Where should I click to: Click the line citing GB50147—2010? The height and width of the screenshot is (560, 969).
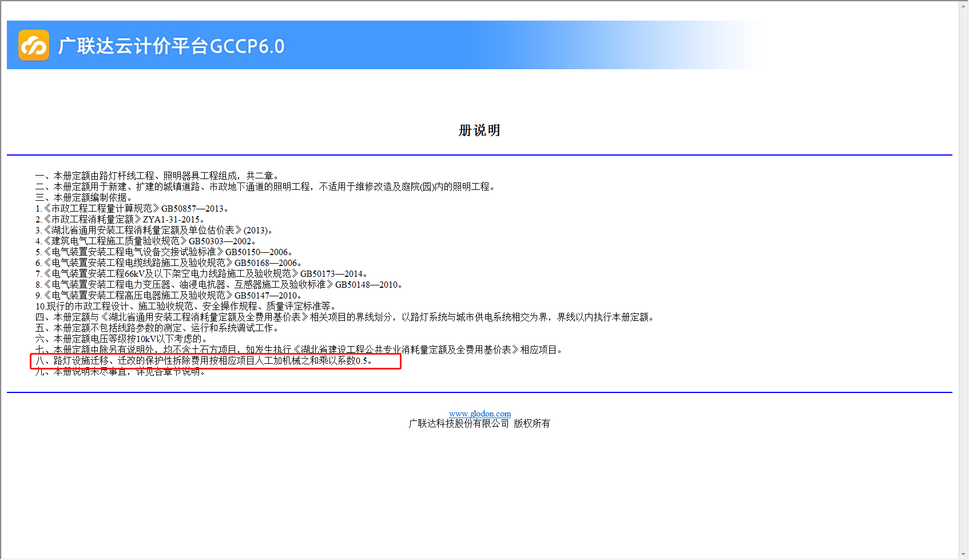pyautogui.click(x=169, y=295)
